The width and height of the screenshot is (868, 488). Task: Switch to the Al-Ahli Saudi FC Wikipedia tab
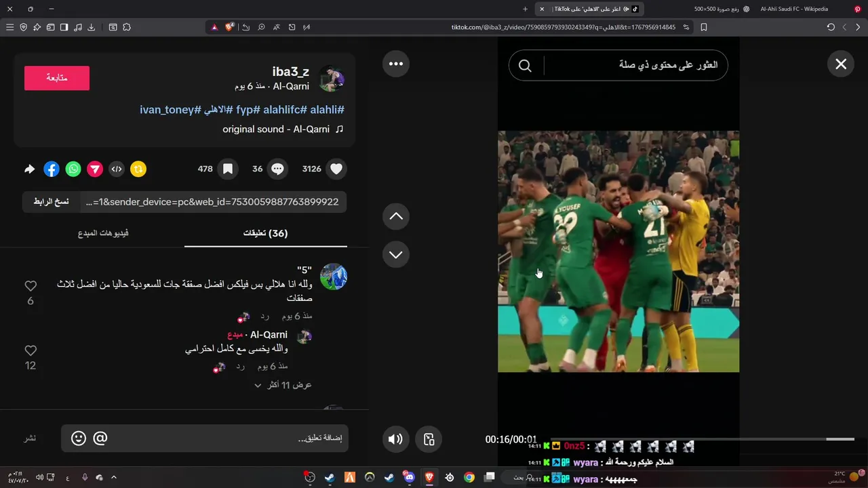(x=794, y=9)
